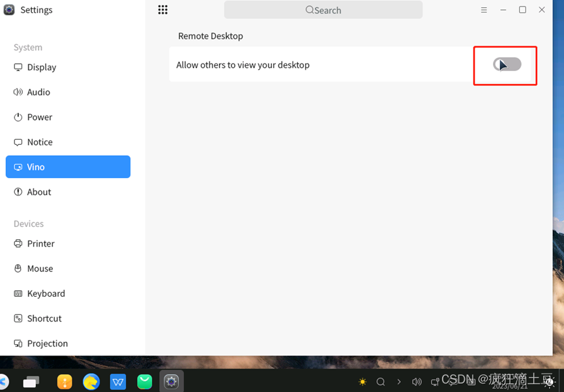Click the Settings app icon in title bar
This screenshot has height=392, width=564.
(x=9, y=10)
